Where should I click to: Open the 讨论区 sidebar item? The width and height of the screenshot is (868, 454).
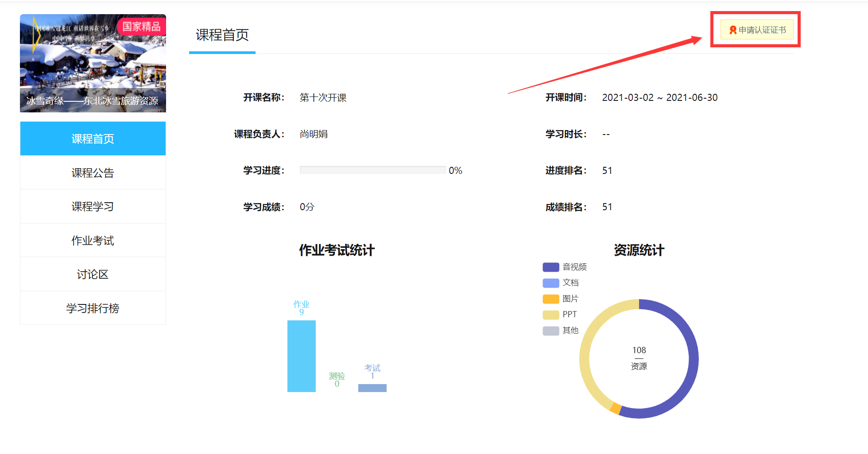click(x=93, y=274)
